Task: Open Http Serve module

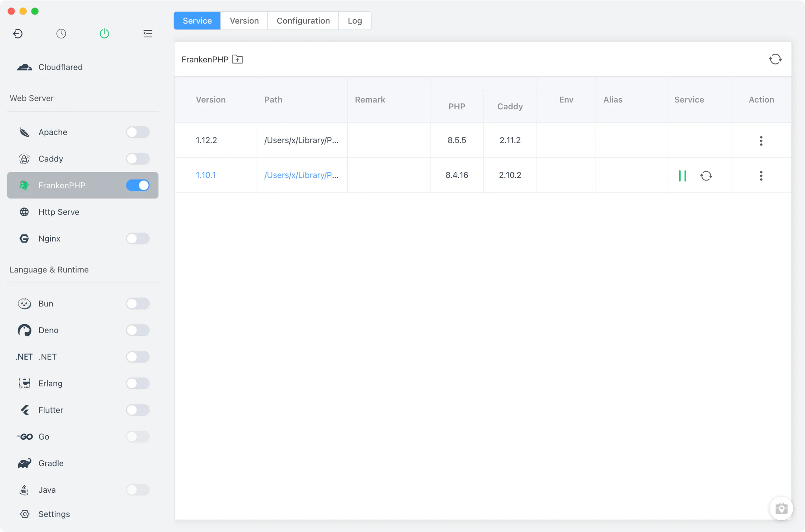Action: [x=83, y=212]
